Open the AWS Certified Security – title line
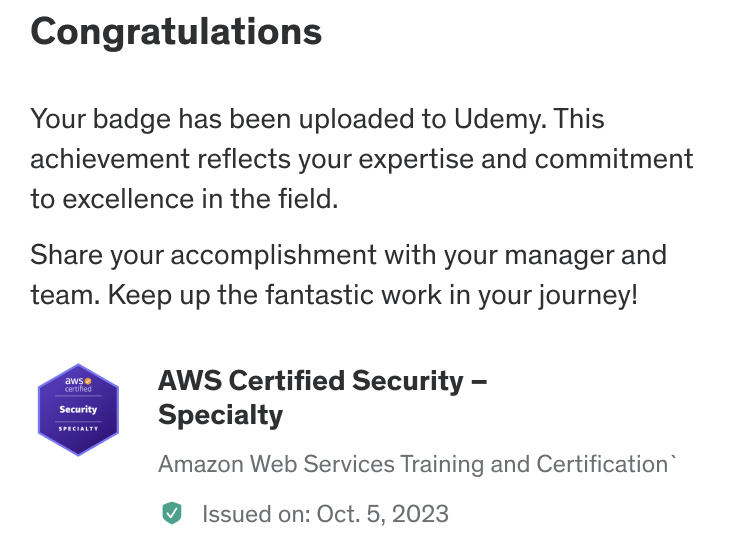 [324, 381]
